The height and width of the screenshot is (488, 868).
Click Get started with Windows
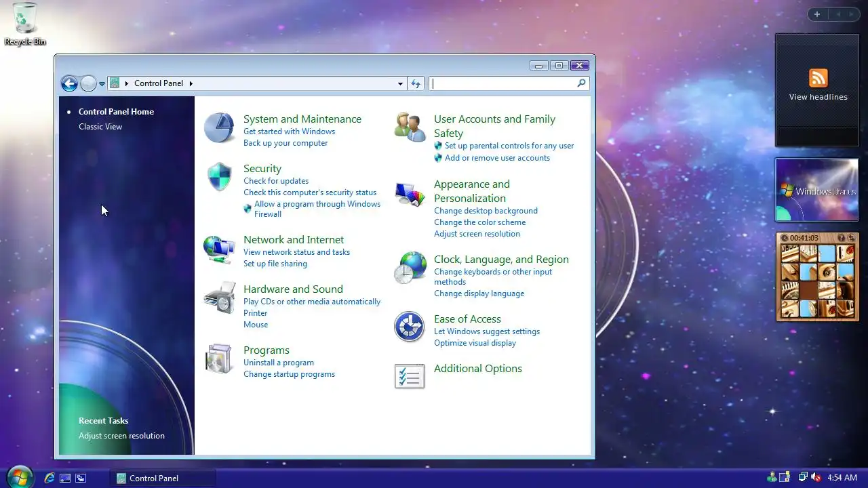pyautogui.click(x=289, y=131)
